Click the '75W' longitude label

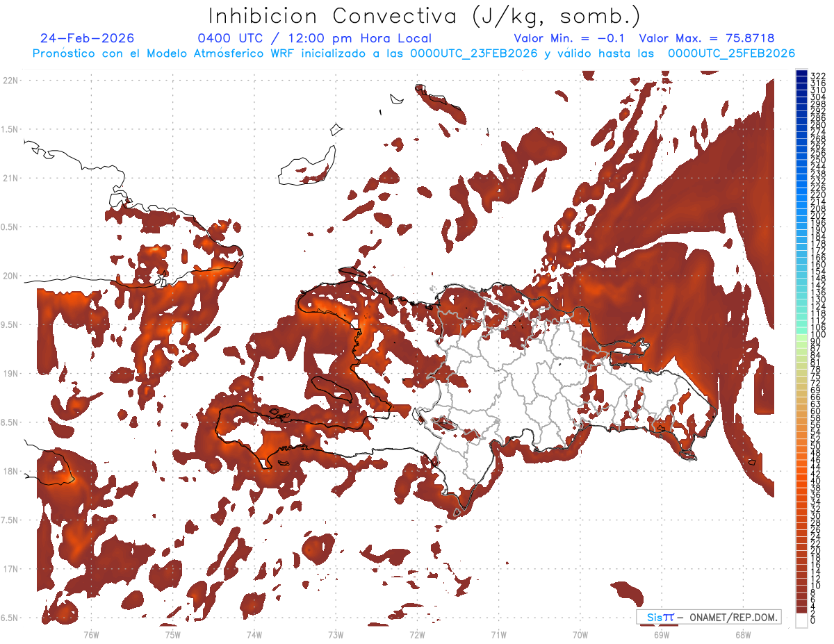[172, 634]
